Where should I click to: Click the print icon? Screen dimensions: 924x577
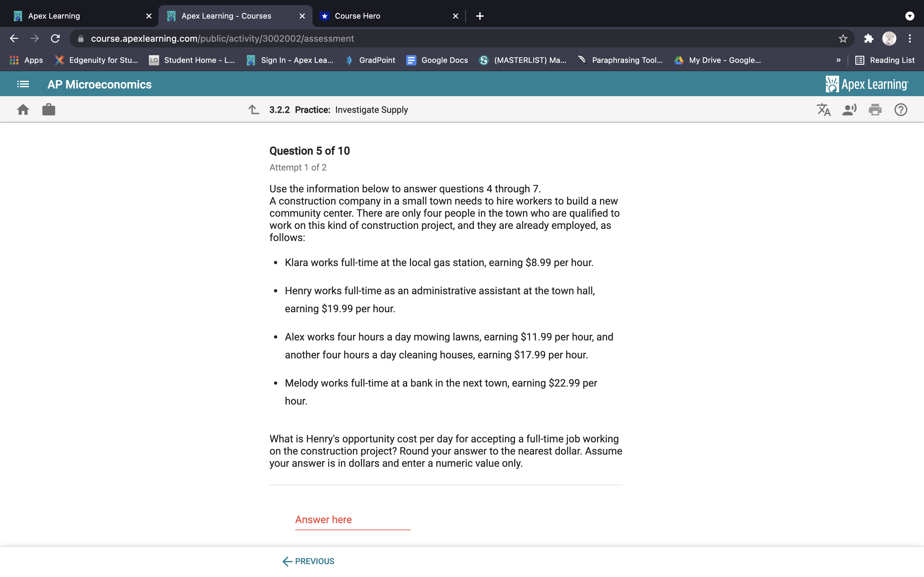875,110
